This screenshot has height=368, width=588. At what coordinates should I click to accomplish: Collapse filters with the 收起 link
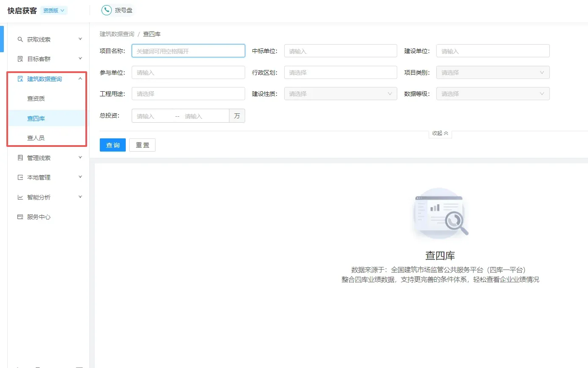coord(440,133)
